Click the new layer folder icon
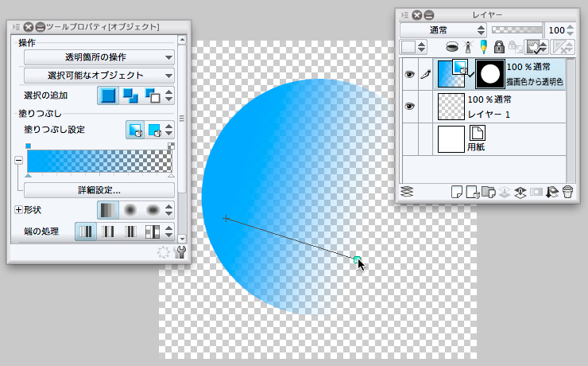The width and height of the screenshot is (588, 366). pos(489,192)
